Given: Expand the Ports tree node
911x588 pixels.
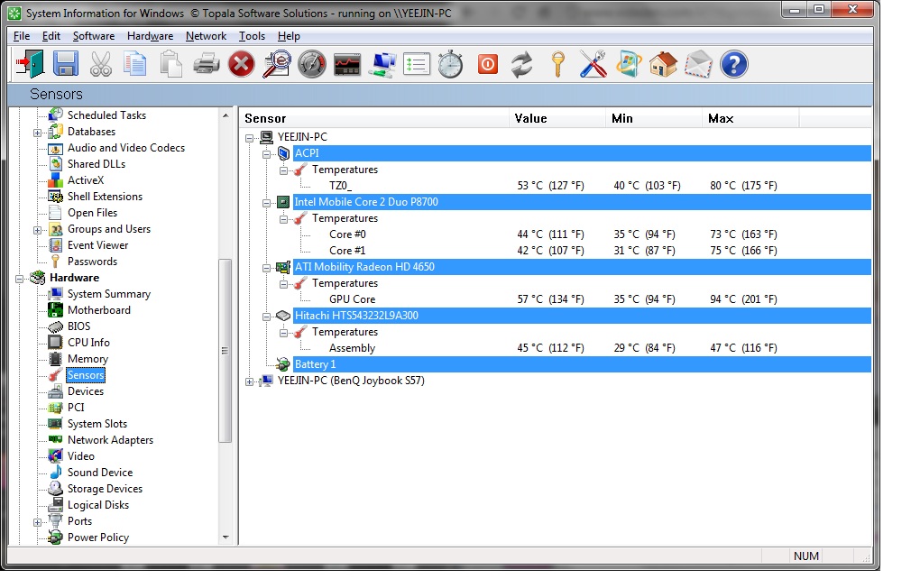Looking at the screenshot, I should (x=37, y=522).
